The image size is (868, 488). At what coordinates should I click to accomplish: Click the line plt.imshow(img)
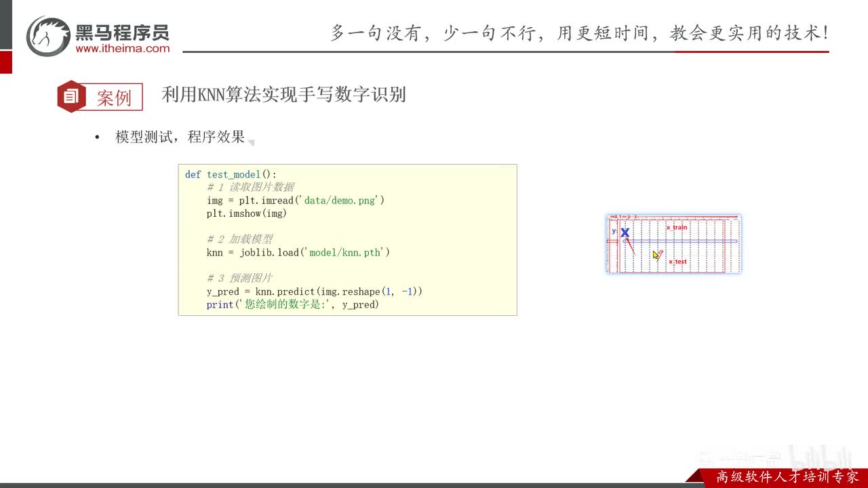(247, 213)
